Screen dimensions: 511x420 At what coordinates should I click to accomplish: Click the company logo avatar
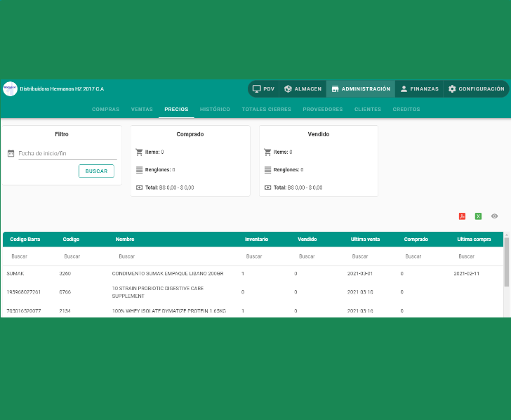10,89
